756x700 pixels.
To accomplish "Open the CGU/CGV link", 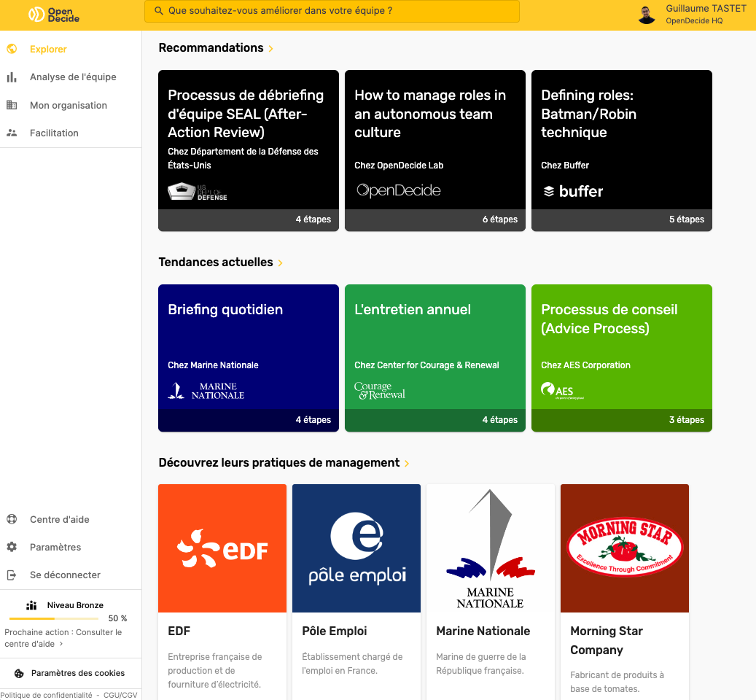I will coord(120,695).
